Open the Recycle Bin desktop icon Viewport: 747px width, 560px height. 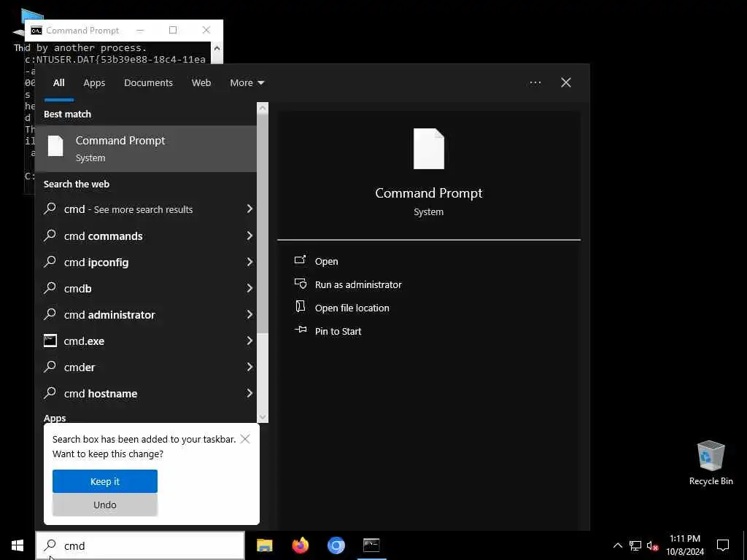(x=711, y=463)
